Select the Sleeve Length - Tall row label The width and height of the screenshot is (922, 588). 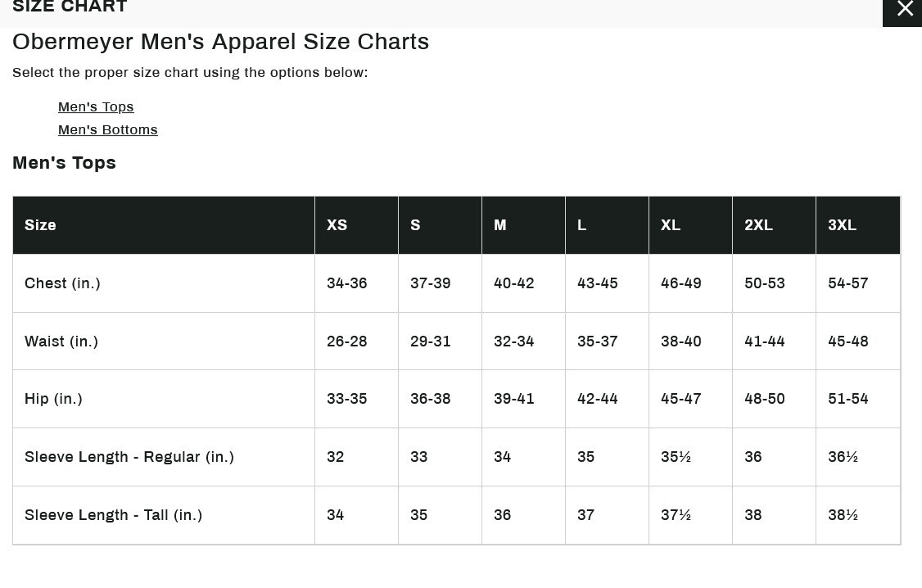pyautogui.click(x=113, y=515)
